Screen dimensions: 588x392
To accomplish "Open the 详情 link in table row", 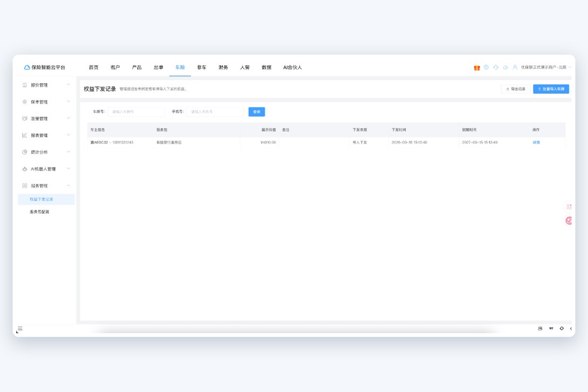I will coord(536,143).
